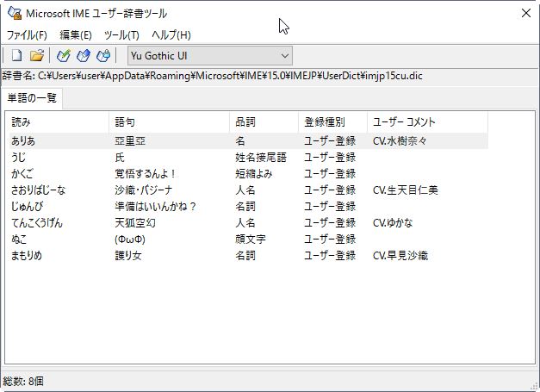Select the うじ entry
The width and height of the screenshot is (540, 392).
tap(19, 158)
